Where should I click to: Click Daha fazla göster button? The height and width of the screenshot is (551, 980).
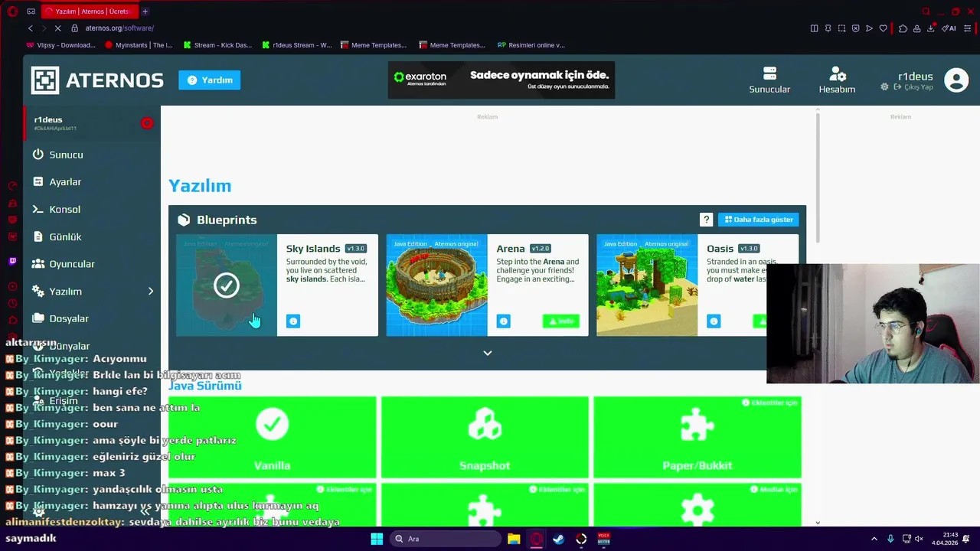coord(758,220)
